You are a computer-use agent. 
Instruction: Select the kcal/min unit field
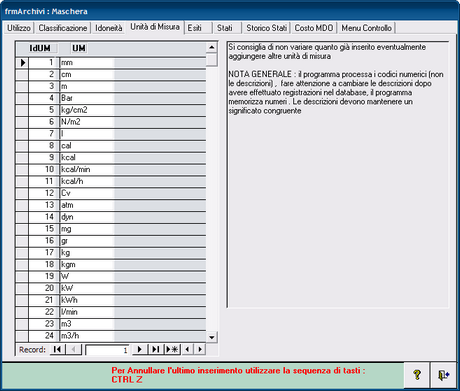[133, 169]
